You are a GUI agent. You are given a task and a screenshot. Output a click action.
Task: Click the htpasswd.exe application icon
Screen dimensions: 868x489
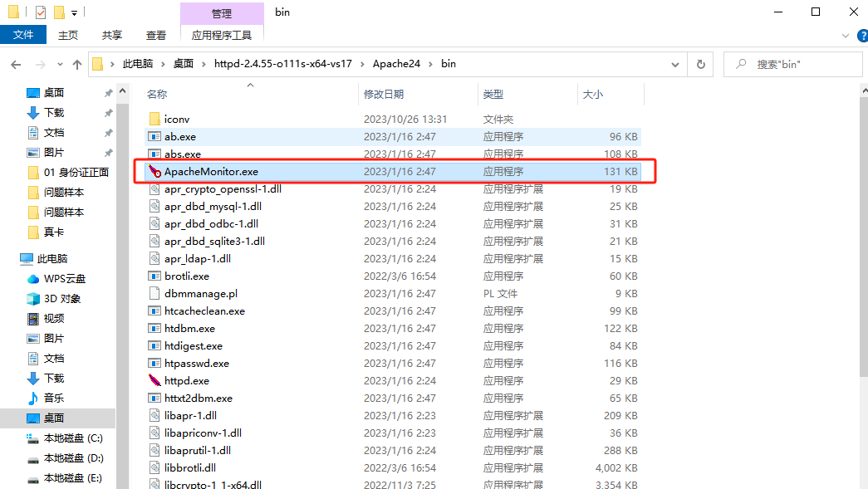(154, 363)
